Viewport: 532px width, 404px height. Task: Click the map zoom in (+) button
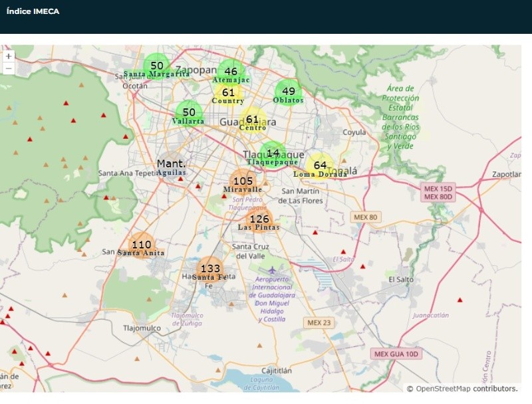[x=9, y=56]
